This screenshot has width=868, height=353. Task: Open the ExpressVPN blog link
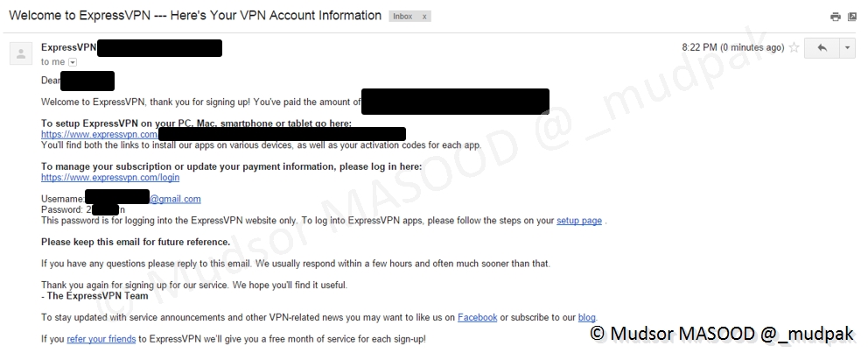tap(586, 317)
